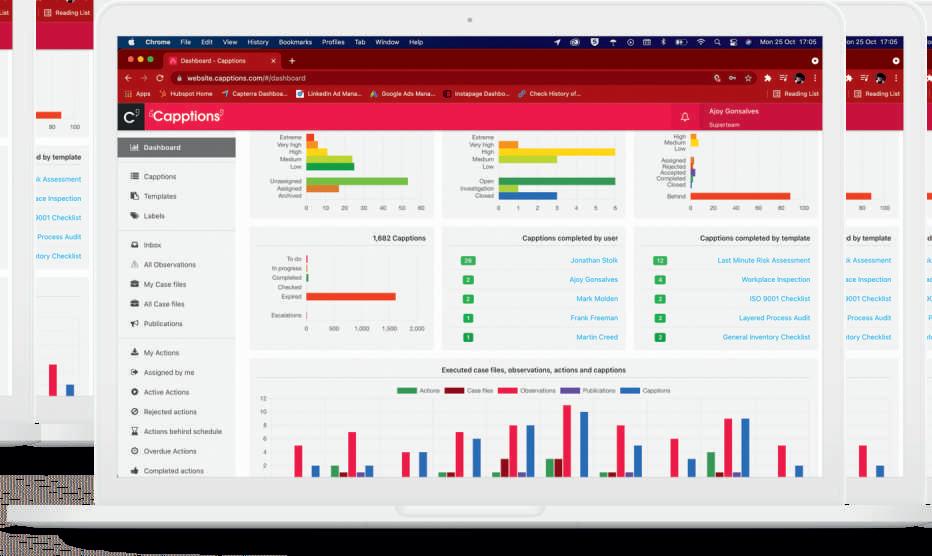Click the Capptions logo icon
Image resolution: width=932 pixels, height=556 pixels.
[131, 117]
